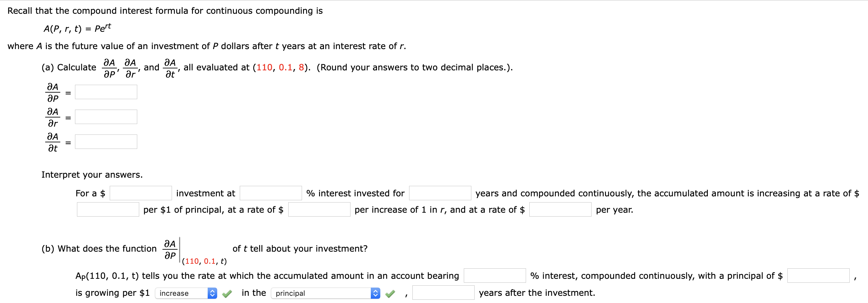Click the green checkmark beside the increase dropdown
This screenshot has width=868, height=303.
click(227, 293)
